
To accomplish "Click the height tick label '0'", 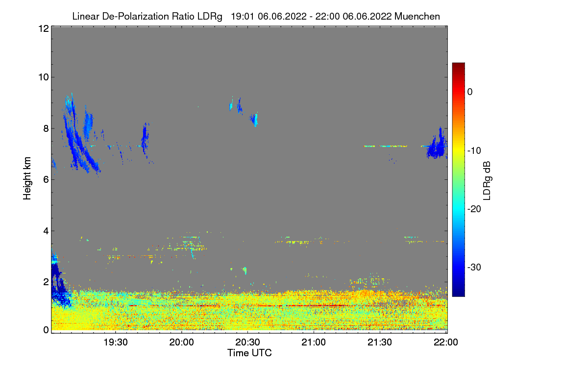I will tap(46, 329).
